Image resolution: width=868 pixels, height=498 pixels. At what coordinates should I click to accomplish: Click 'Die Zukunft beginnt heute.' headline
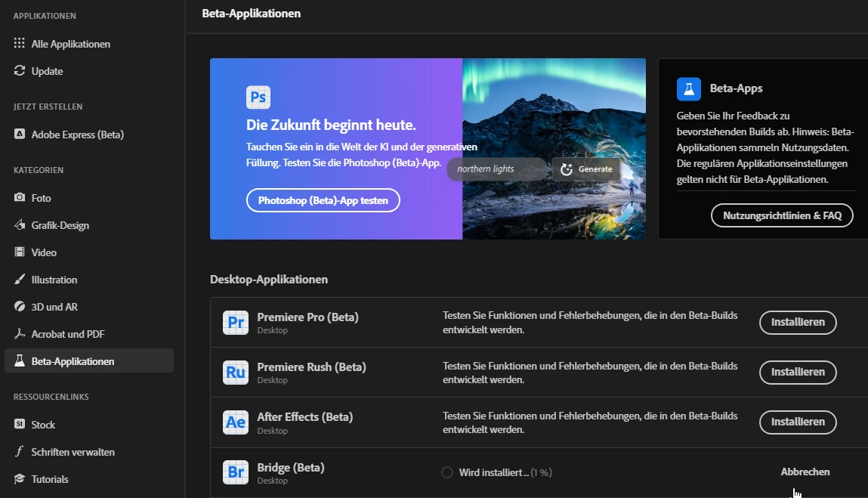click(x=331, y=125)
